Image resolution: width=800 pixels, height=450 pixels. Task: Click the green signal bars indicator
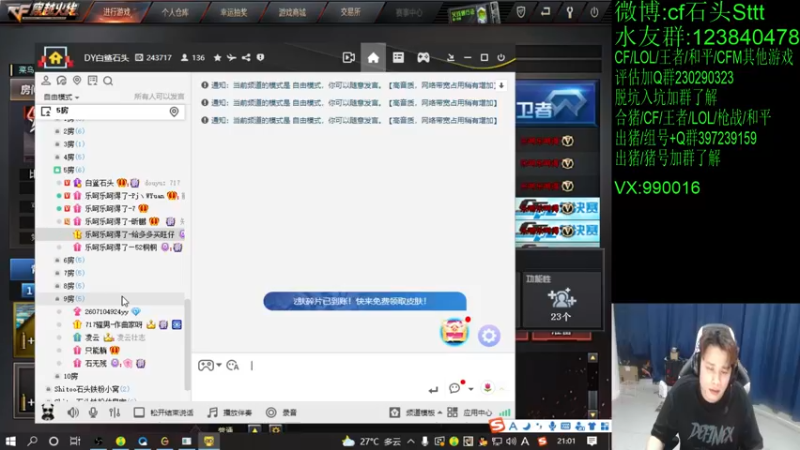[505, 412]
